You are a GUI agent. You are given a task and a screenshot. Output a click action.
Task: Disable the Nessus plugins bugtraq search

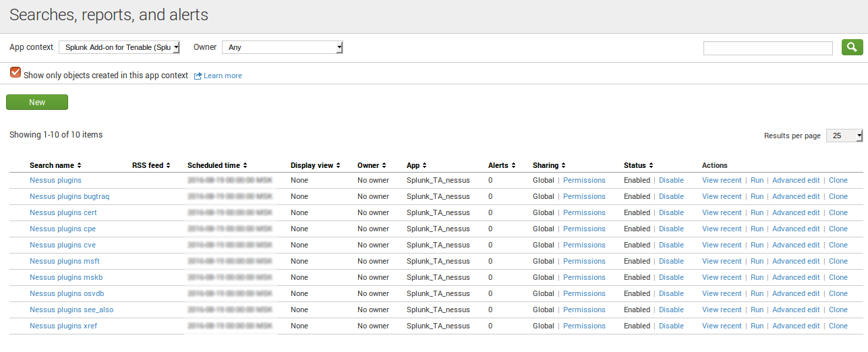(x=671, y=197)
